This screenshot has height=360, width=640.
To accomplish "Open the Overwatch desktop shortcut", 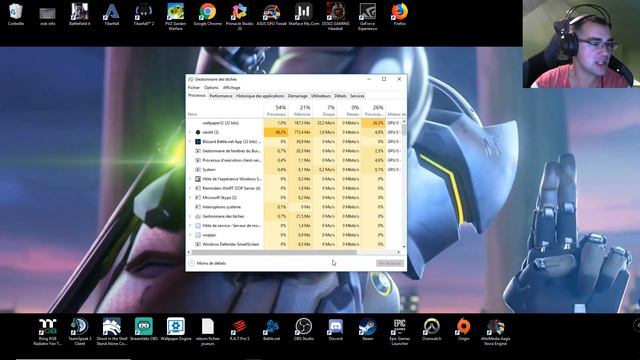I will [431, 330].
